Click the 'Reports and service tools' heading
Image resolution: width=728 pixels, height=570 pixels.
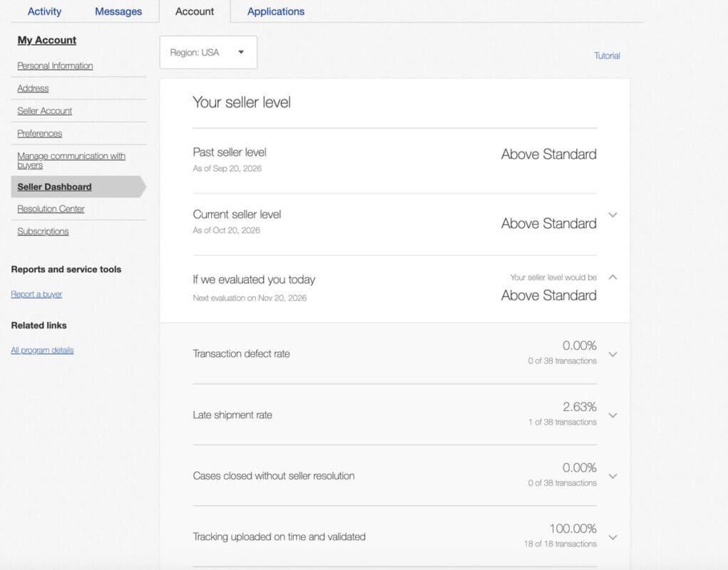tap(66, 269)
